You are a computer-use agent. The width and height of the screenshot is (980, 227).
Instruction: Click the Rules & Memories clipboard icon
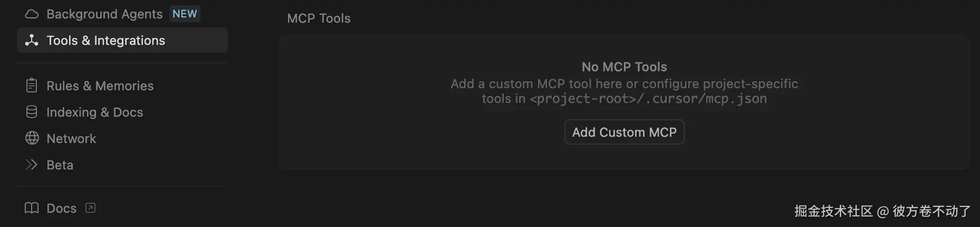(x=32, y=86)
